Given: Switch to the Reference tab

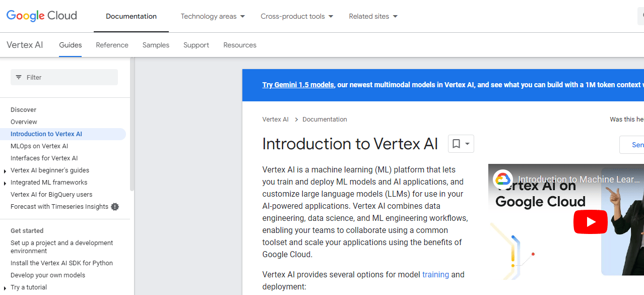Looking at the screenshot, I should coord(112,45).
